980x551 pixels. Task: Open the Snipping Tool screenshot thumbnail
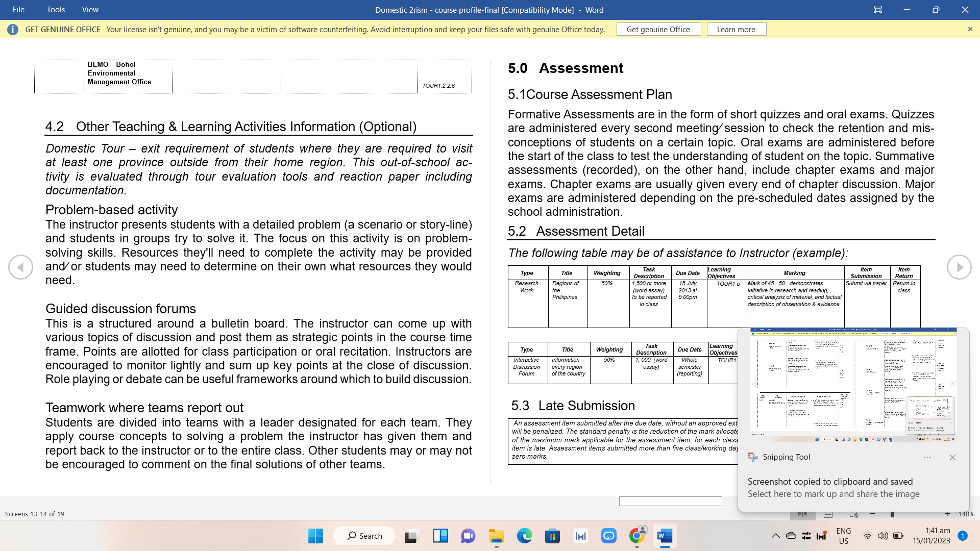click(x=853, y=385)
